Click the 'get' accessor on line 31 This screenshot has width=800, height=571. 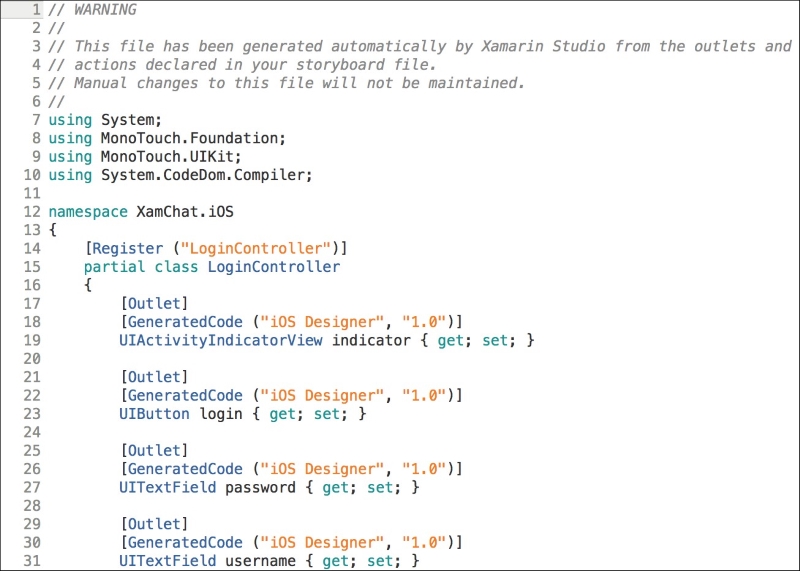pos(335,561)
